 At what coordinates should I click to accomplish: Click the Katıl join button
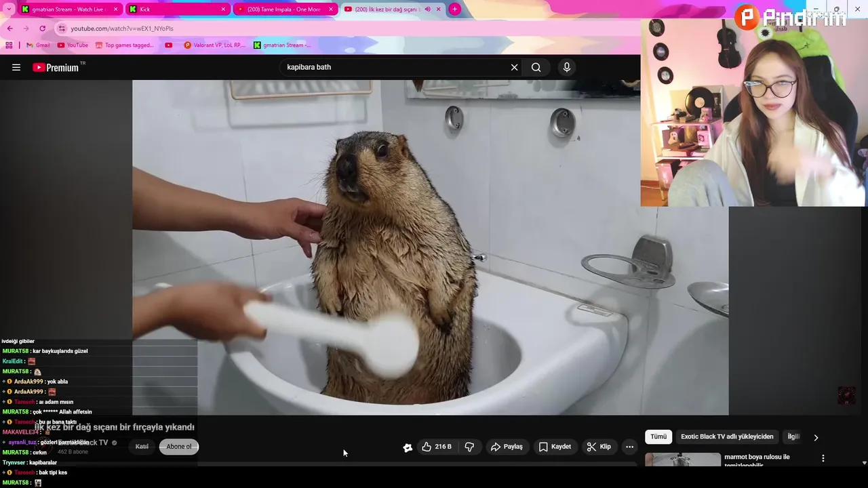(x=142, y=447)
